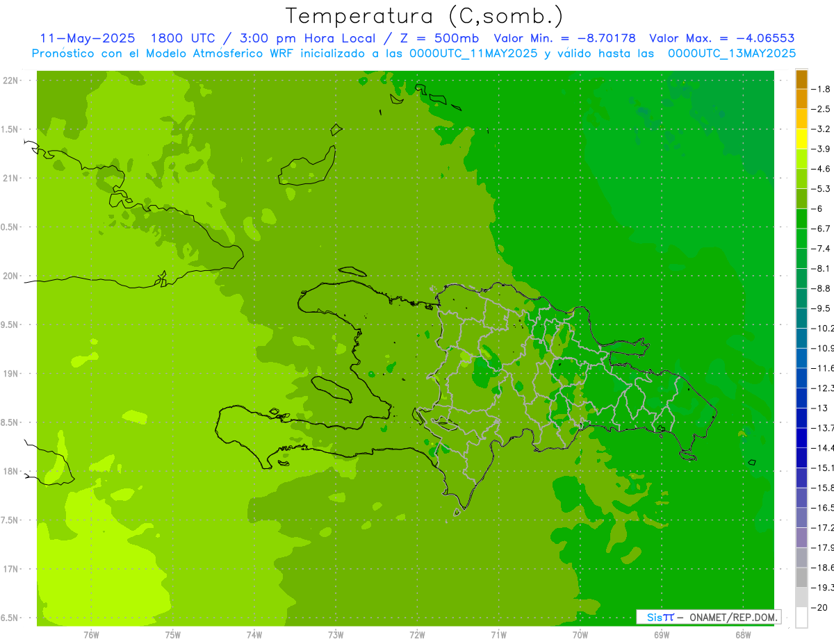Click the title 'Temperatura (C,somb.)'

click(425, 16)
